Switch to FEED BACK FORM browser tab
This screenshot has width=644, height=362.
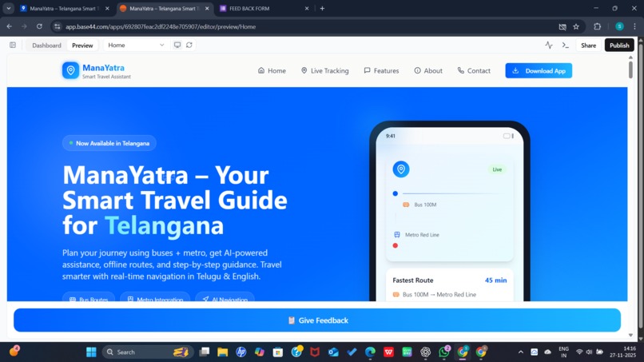[263, 8]
